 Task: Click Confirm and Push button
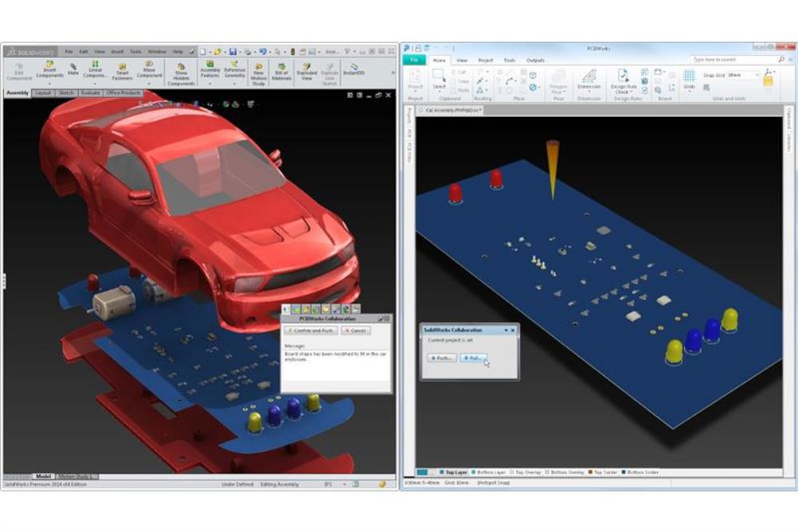(x=311, y=331)
